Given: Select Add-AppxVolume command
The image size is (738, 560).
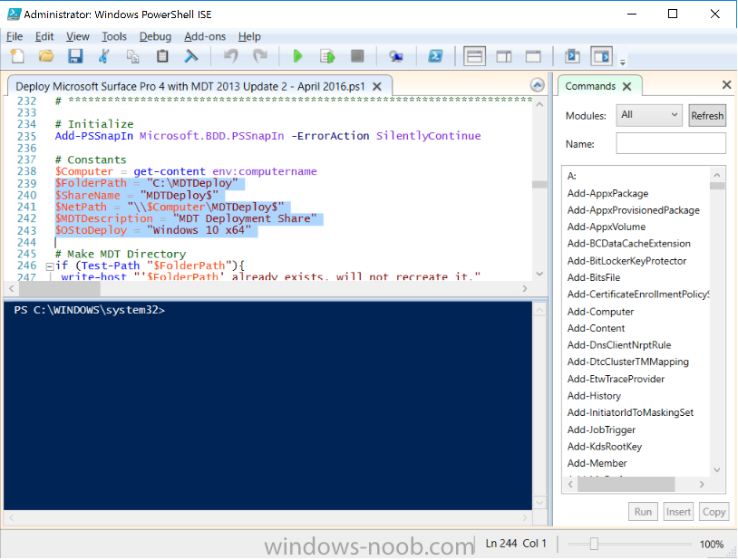Looking at the screenshot, I should click(x=607, y=227).
